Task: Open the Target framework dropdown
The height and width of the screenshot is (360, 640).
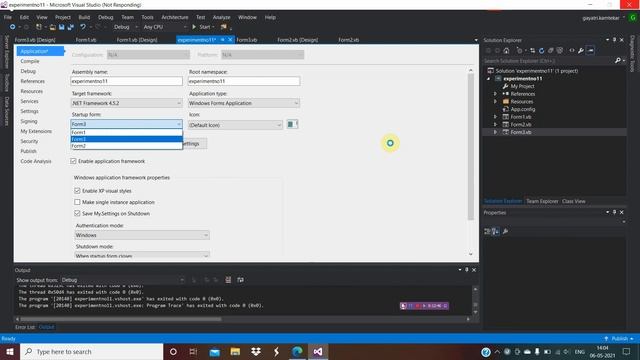Action: point(127,103)
